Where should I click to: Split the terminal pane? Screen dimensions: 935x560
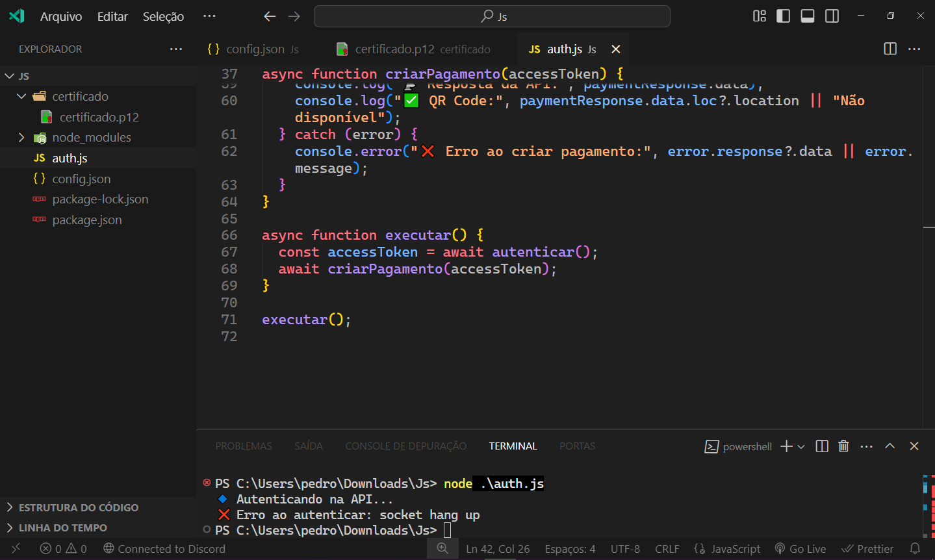click(822, 446)
